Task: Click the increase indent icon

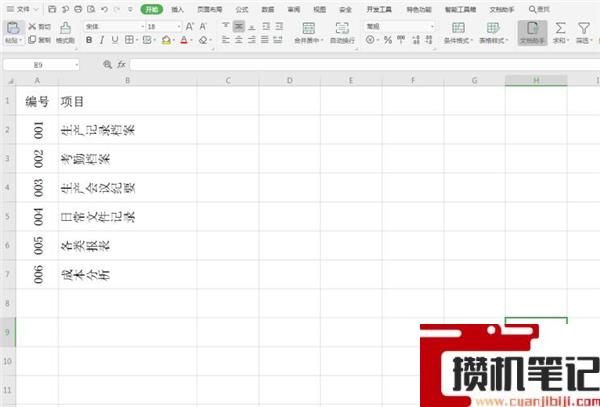Action: click(x=279, y=26)
